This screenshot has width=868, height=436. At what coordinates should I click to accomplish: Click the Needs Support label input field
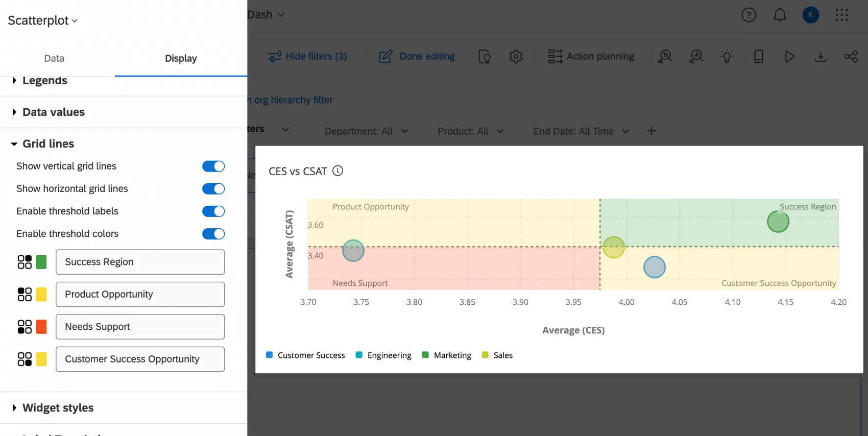tap(140, 327)
